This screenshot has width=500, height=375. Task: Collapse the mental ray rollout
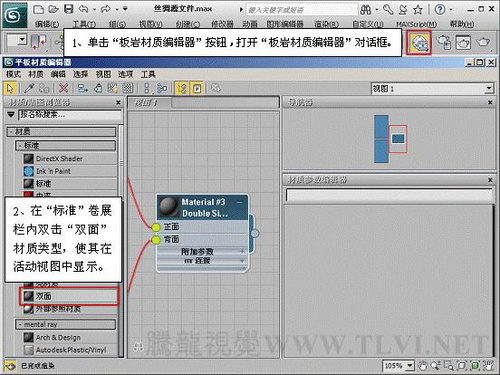pyautogui.click(x=66, y=324)
